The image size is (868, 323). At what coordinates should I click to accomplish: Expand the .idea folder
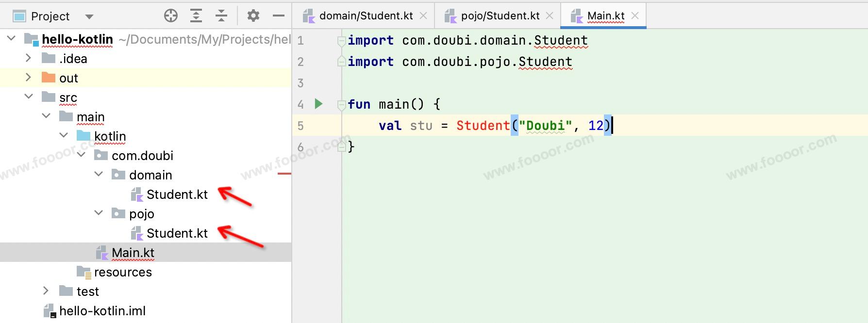[28, 58]
